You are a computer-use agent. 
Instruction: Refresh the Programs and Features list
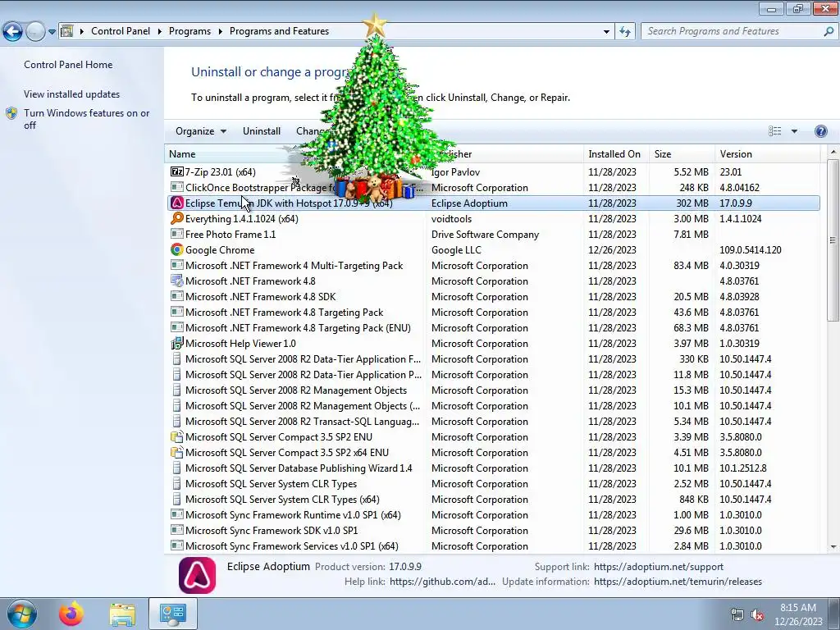pos(624,32)
